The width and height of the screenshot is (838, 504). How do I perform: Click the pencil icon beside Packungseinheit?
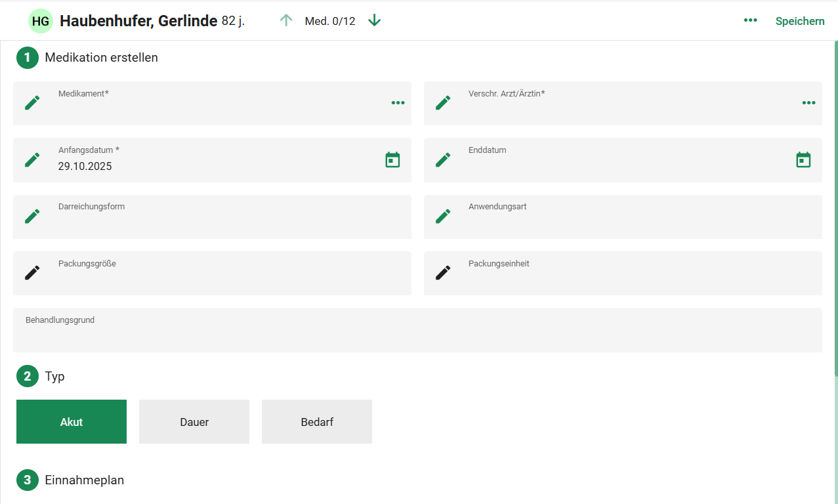[443, 273]
